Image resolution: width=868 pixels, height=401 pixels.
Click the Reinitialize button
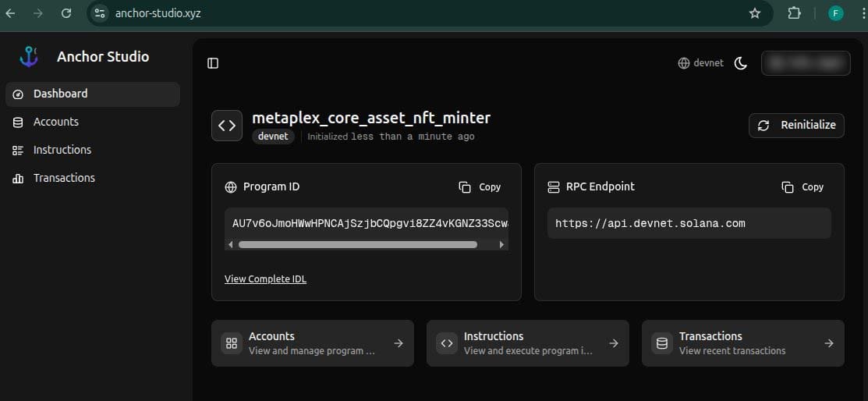[x=796, y=125]
